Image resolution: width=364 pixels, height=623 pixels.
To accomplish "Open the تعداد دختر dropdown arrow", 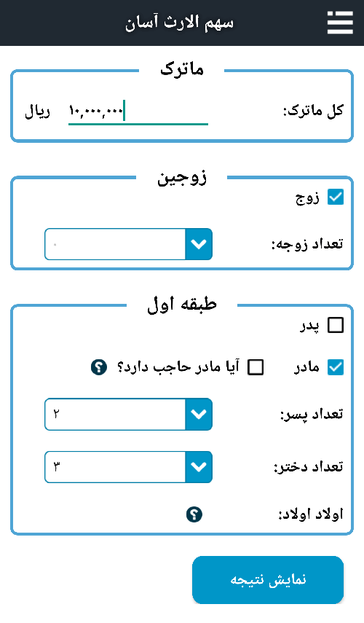I will pyautogui.click(x=199, y=467).
